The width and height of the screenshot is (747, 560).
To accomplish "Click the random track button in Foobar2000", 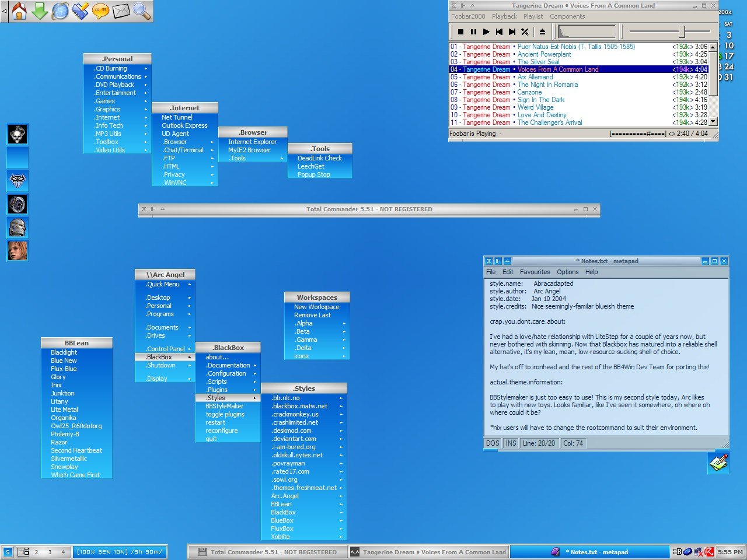I will tap(525, 32).
